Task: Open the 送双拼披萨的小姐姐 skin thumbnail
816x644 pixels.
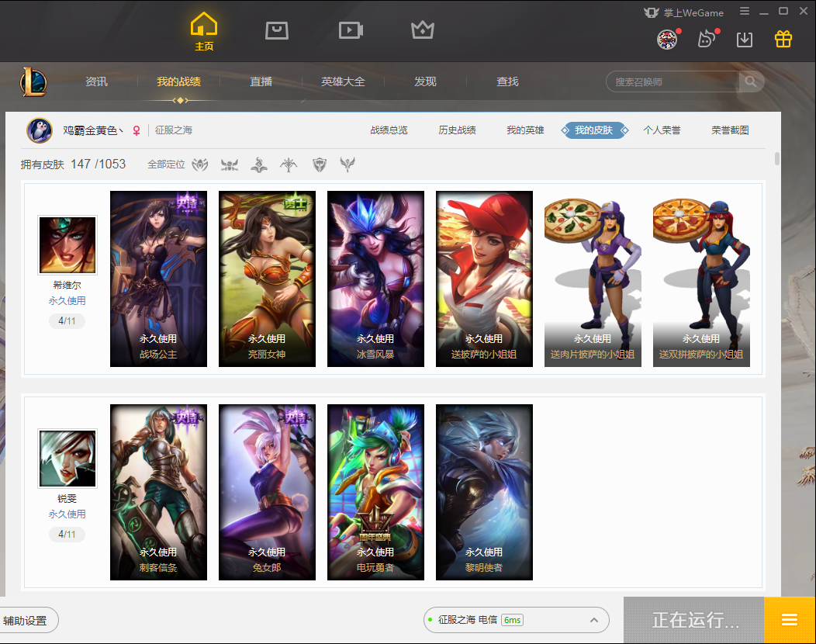Action: coord(701,279)
